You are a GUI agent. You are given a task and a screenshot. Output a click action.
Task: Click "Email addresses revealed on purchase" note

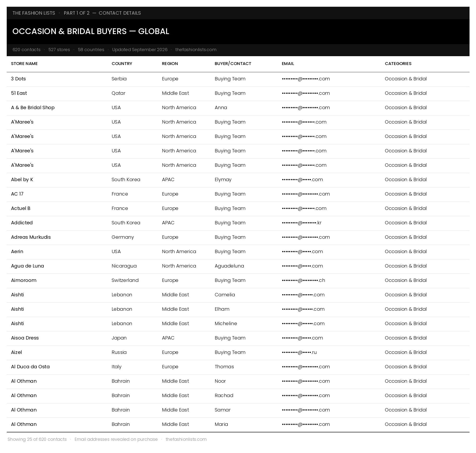[x=116, y=439]
